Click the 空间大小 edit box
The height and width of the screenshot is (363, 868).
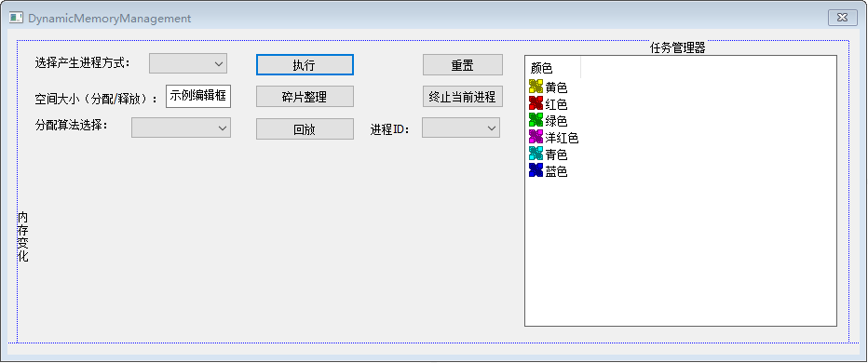(x=198, y=96)
